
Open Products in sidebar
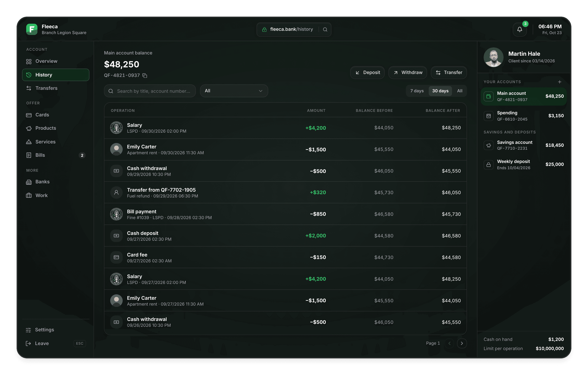click(56, 128)
